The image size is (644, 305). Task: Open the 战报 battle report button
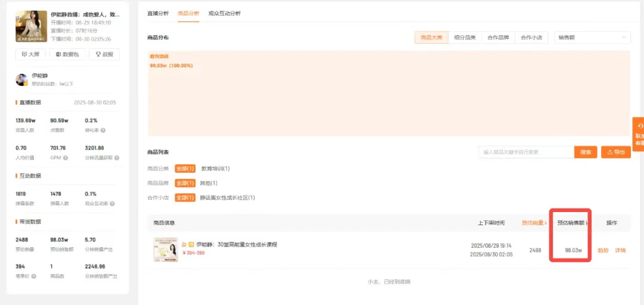point(104,54)
